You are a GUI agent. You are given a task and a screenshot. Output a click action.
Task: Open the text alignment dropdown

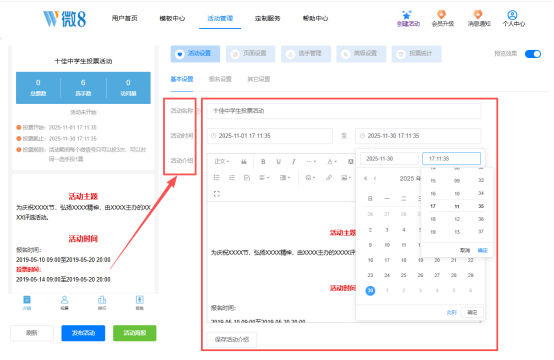tap(264, 178)
